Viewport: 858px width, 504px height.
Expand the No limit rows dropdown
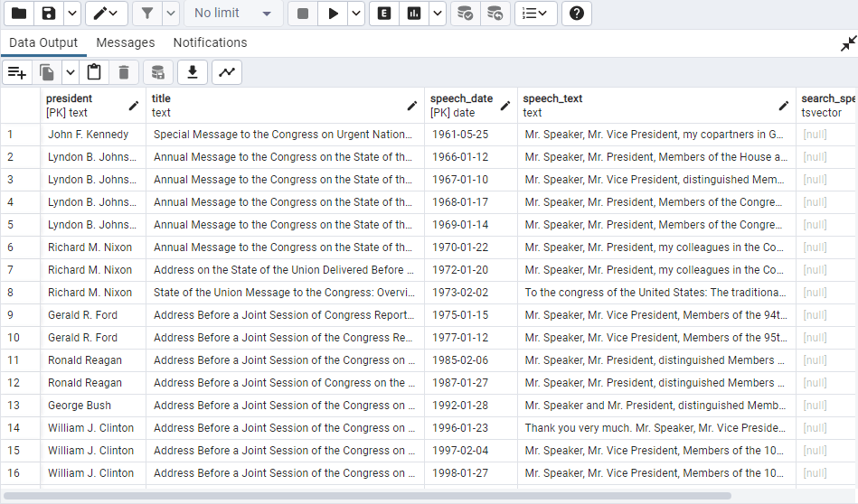click(x=232, y=14)
